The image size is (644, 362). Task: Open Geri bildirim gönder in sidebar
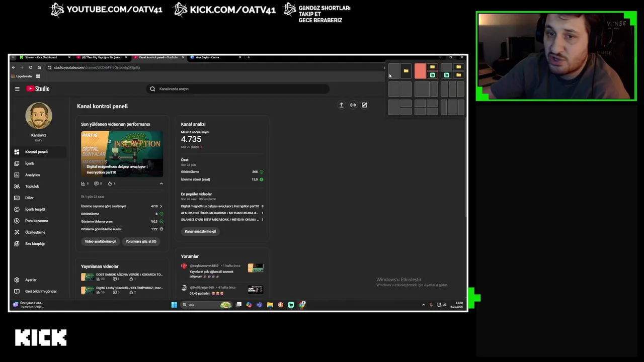coord(38,292)
